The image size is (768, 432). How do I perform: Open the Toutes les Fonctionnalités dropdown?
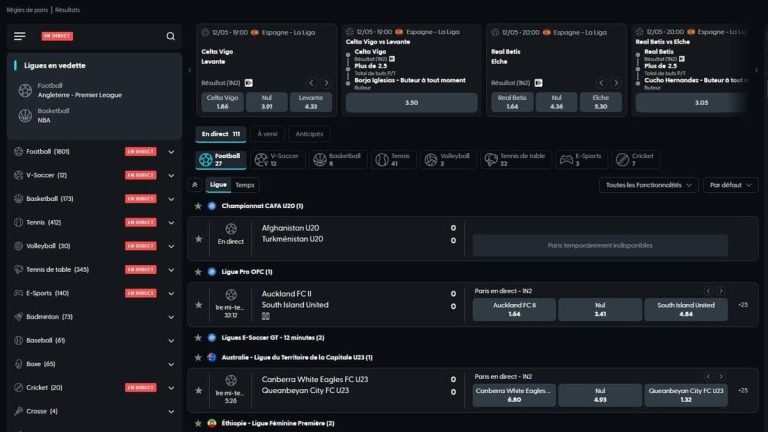click(x=648, y=185)
